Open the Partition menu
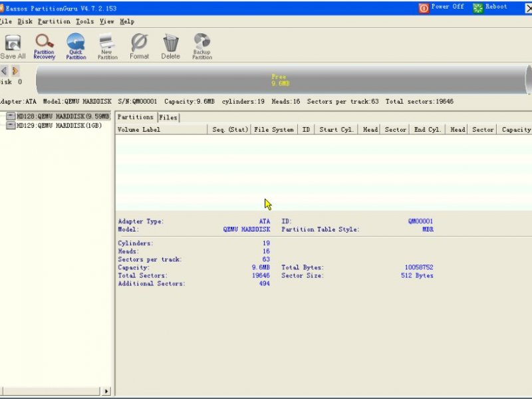The height and width of the screenshot is (399, 532). (55, 21)
